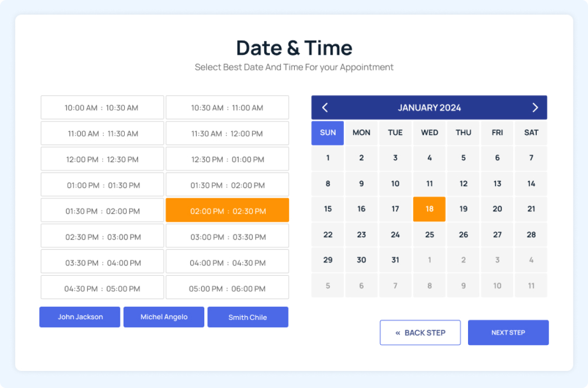Select the 12:30 PM : 01:00 PM slot
The height and width of the screenshot is (388, 588).
click(x=228, y=159)
